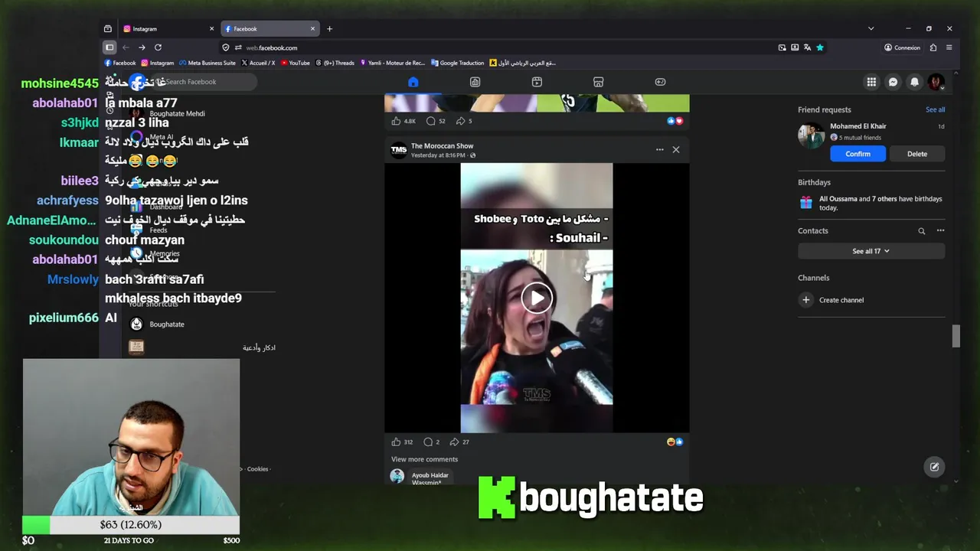
Task: Open the birthdays notice text
Action: 880,203
